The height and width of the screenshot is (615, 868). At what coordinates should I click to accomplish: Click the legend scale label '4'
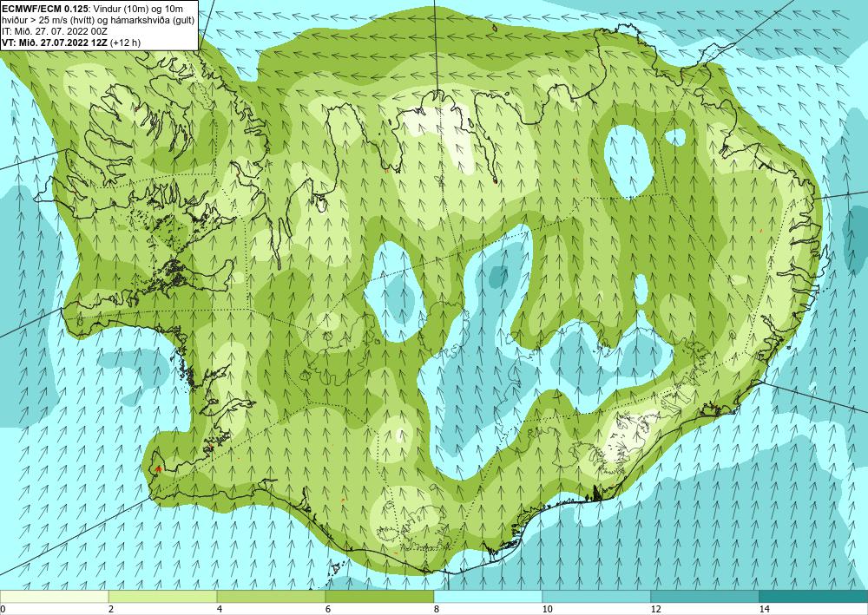[220, 609]
